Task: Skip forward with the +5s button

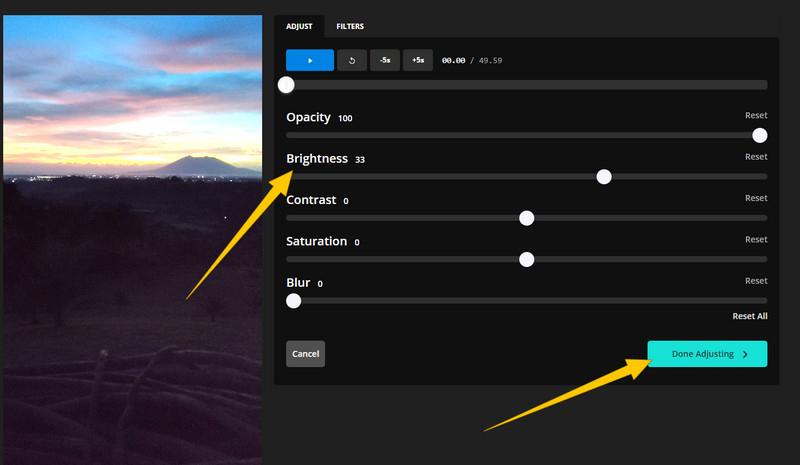Action: 418,60
